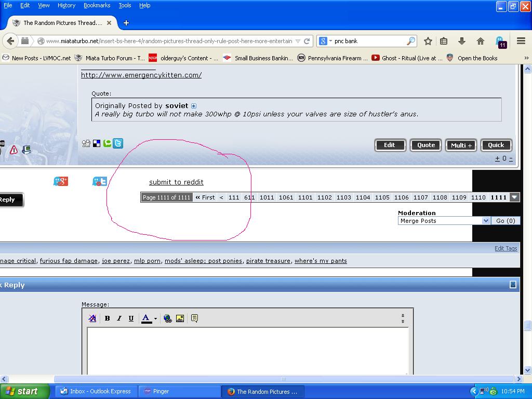The height and width of the screenshot is (399, 532).
Task: Open a new tab with plus icon
Action: pos(126,23)
